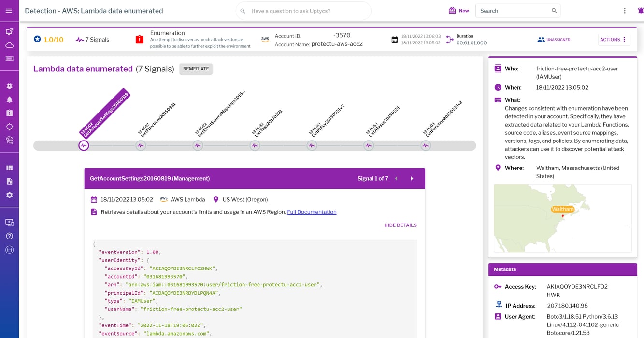Select the ListAliases20150331 timeline marker
This screenshot has width=644, height=338.
[369, 145]
